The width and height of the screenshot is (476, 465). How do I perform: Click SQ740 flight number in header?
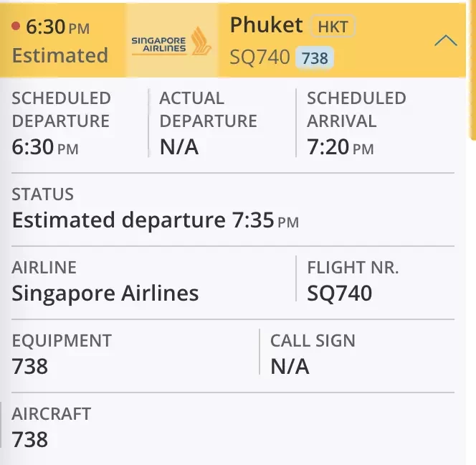pos(260,57)
